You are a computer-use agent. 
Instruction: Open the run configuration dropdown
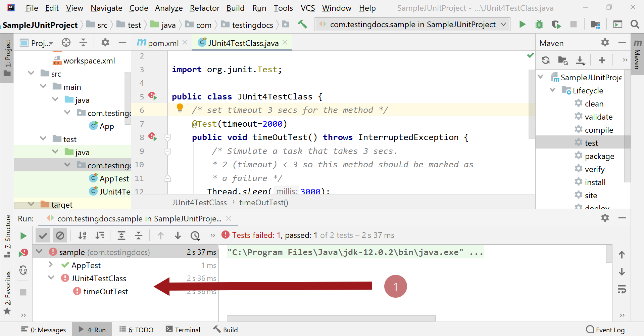pyautogui.click(x=503, y=24)
